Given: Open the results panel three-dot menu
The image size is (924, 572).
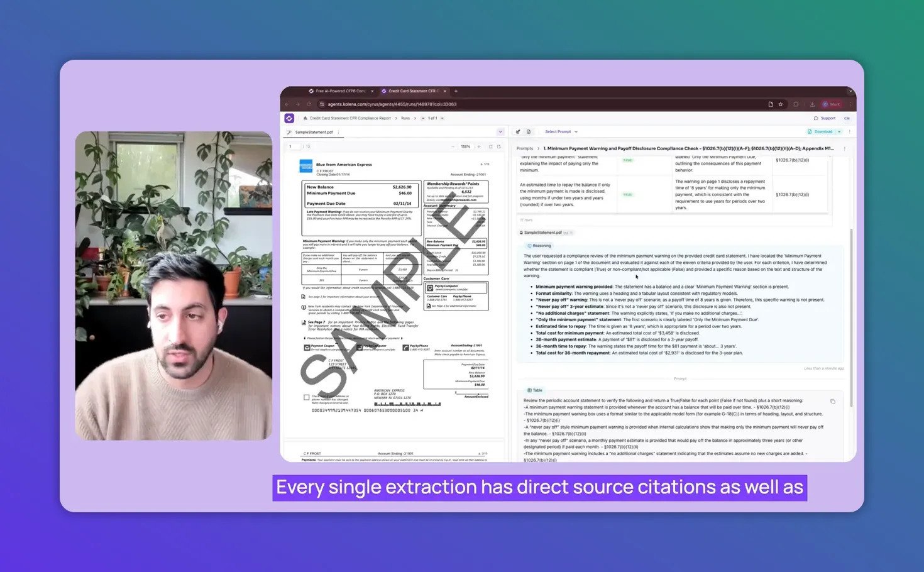Looking at the screenshot, I should click(x=849, y=132).
